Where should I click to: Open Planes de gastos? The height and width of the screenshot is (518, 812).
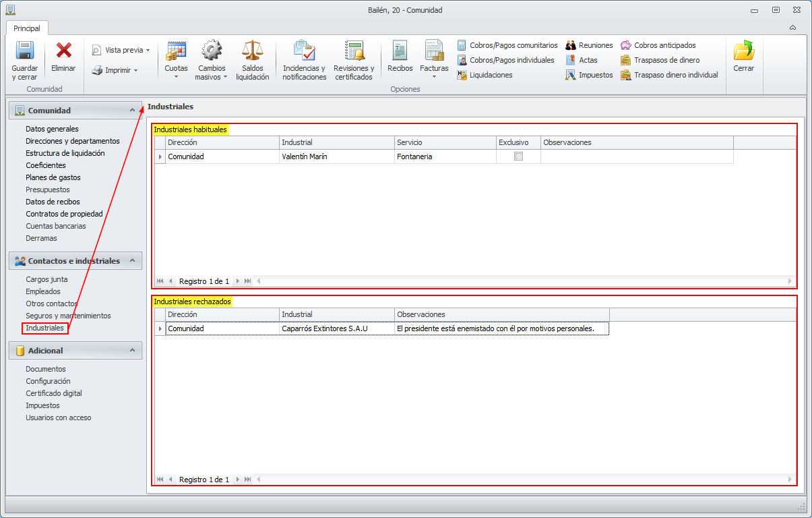click(53, 177)
